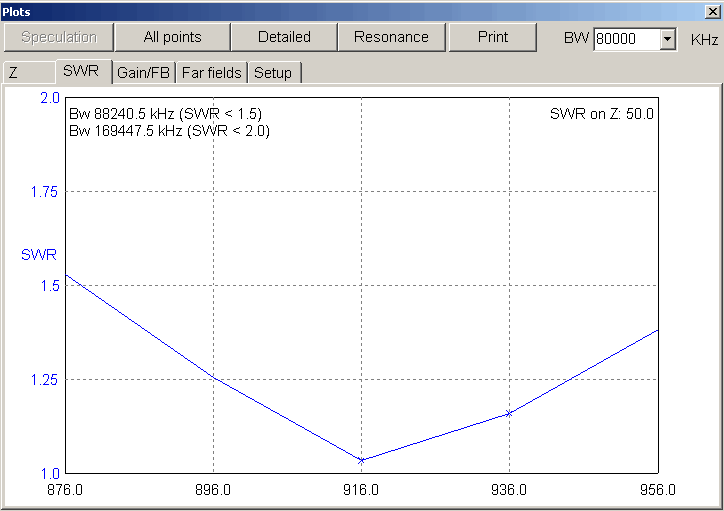Click the 896.0 frequency axis label
This screenshot has width=724, height=511.
213,490
